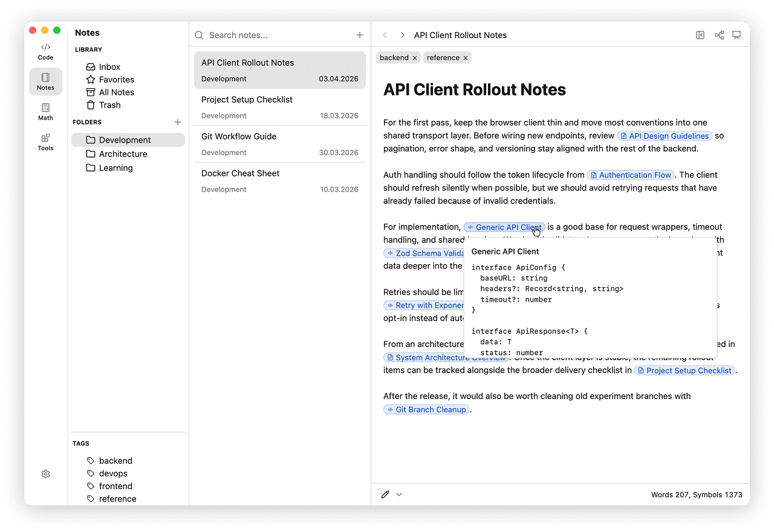Remove the reference tag from note
The width and height of the screenshot is (774, 532).
coord(466,58)
